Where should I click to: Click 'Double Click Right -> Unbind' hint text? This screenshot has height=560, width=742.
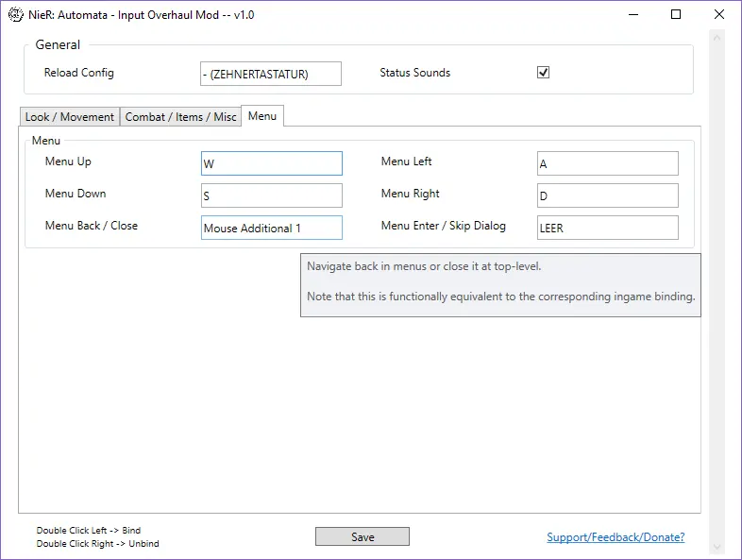pos(97,543)
